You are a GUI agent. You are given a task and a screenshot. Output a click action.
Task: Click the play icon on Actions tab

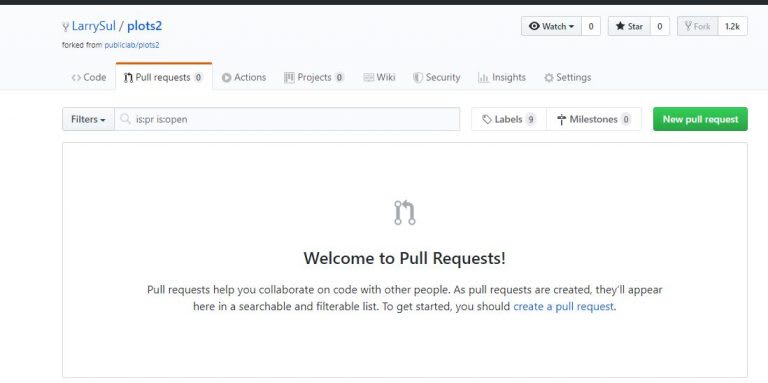point(226,77)
